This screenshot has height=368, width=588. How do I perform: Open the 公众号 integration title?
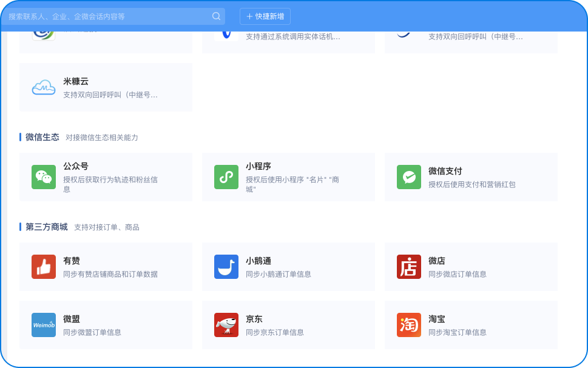point(76,166)
